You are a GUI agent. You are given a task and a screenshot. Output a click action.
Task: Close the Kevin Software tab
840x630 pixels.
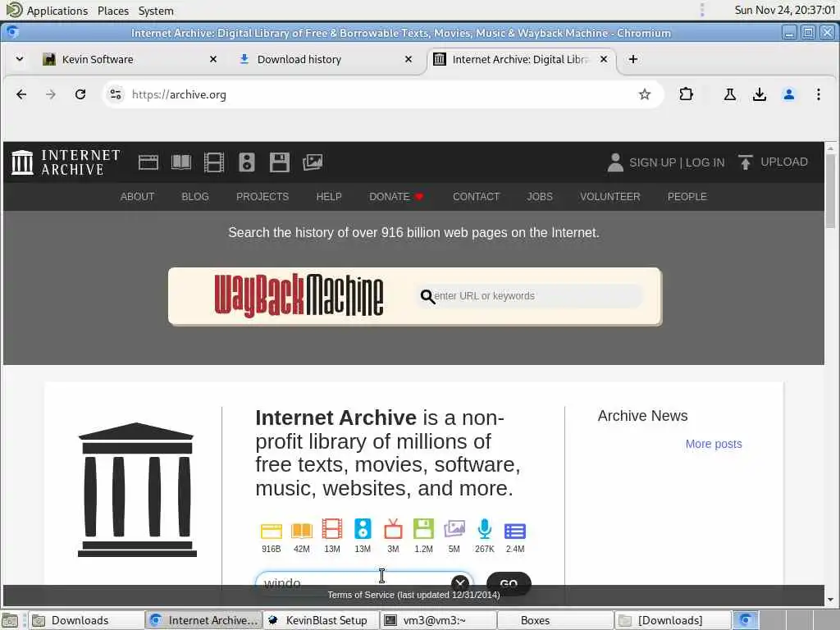click(213, 59)
